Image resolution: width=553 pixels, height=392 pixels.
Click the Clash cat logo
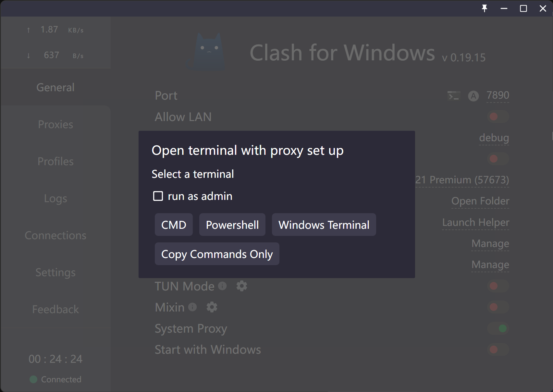(x=206, y=52)
